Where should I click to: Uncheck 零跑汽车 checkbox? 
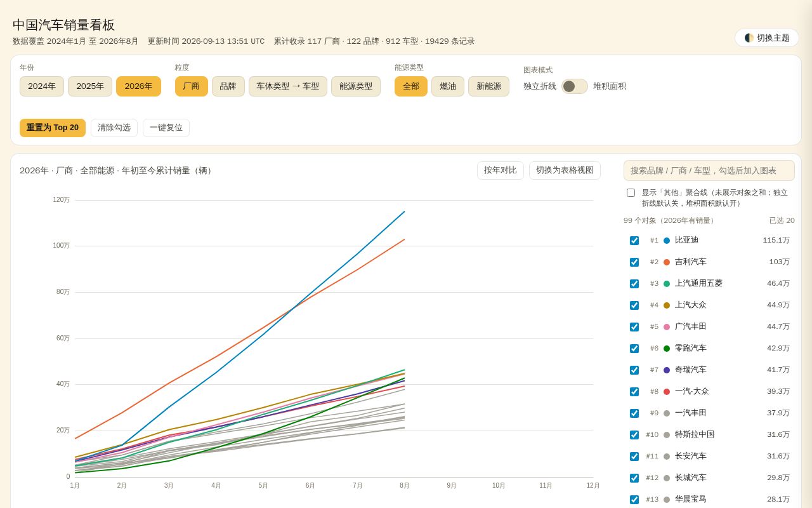[634, 349]
